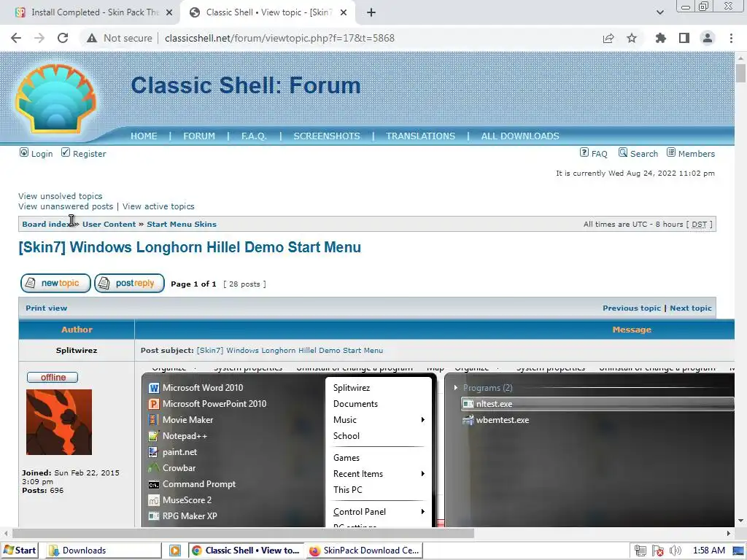Share this page via the share icon
This screenshot has width=747, height=560.
[608, 38]
